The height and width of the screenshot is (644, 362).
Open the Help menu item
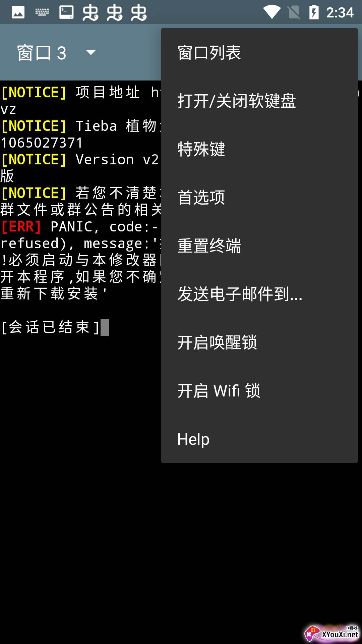point(259,439)
